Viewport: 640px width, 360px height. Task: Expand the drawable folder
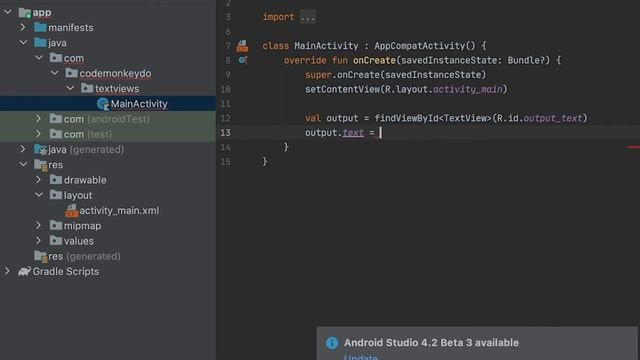point(39,180)
